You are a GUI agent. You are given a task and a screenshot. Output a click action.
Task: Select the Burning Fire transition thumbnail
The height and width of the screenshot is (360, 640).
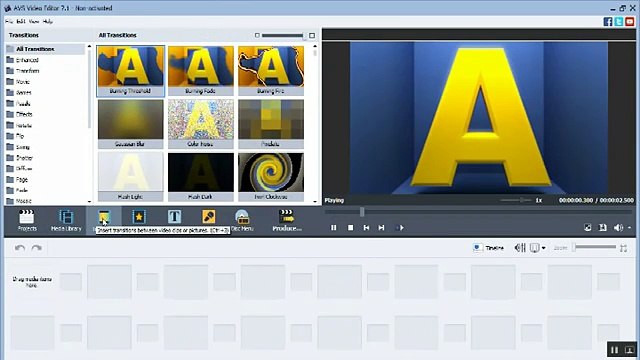(271, 71)
